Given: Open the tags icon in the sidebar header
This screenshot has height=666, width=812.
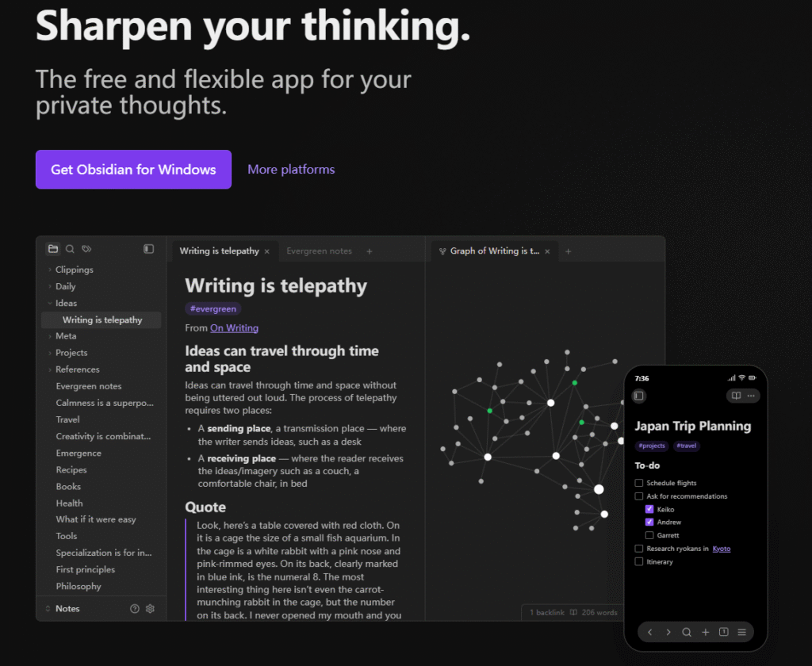Looking at the screenshot, I should click(86, 249).
